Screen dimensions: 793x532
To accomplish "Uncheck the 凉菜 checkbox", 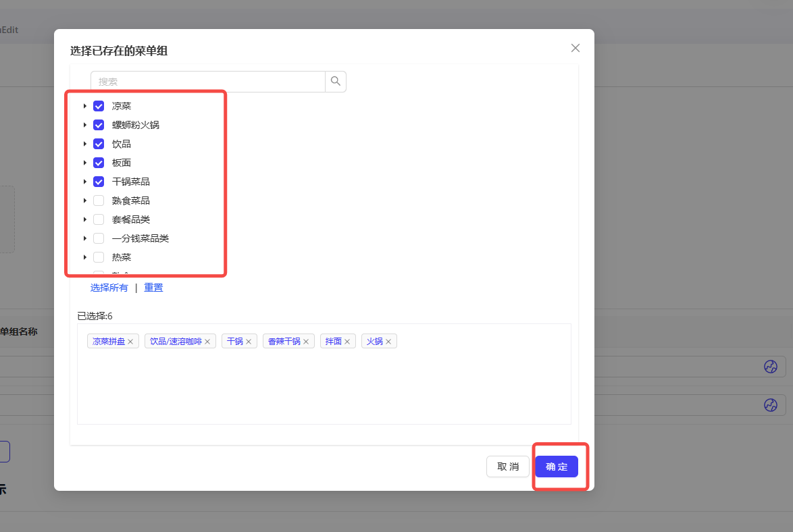I will [x=99, y=106].
